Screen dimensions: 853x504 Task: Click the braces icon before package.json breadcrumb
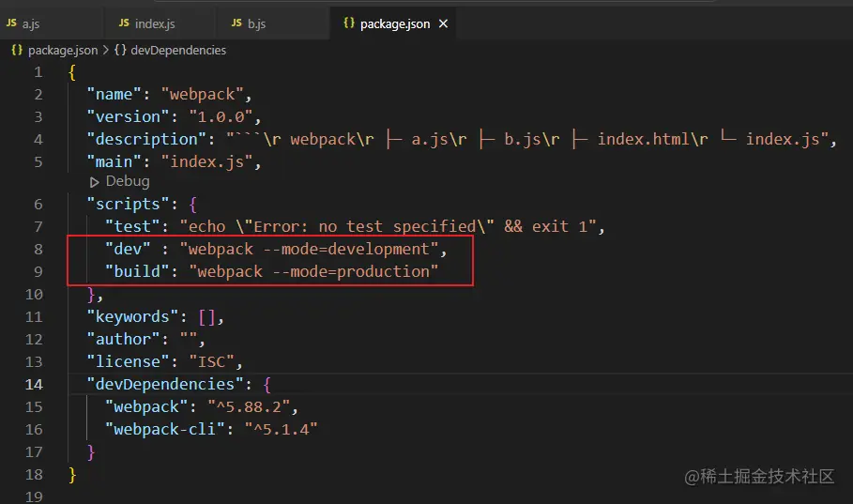pos(17,50)
